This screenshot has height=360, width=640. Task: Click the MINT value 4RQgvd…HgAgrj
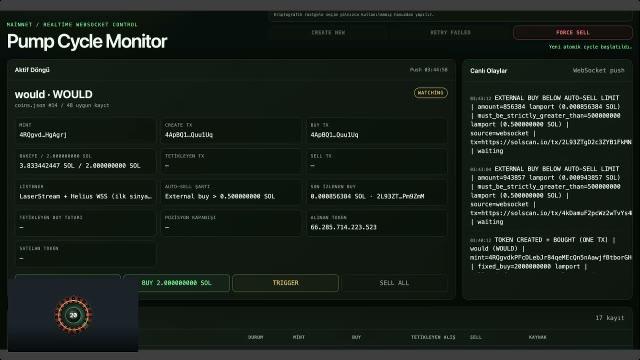(x=43, y=135)
